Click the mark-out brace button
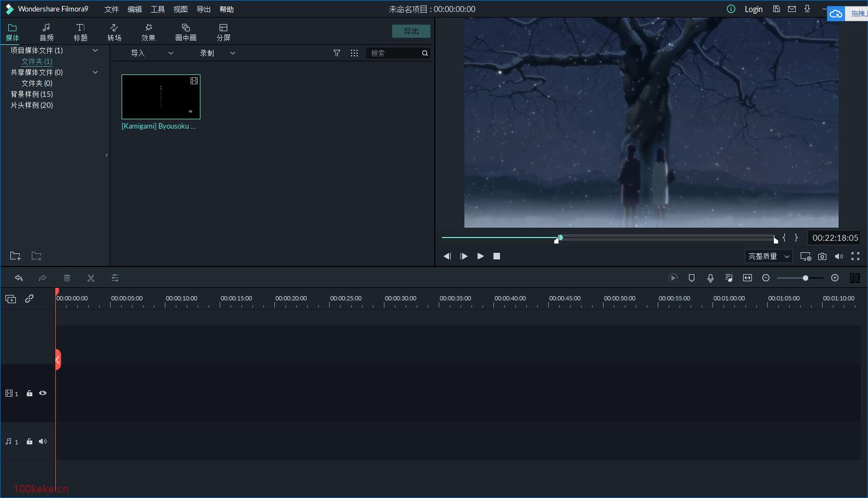 point(796,238)
